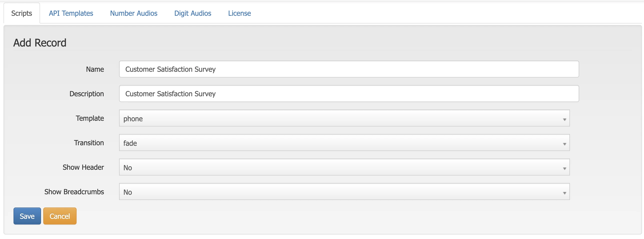
Task: Go to the Digit Audios tab
Action: tap(193, 13)
